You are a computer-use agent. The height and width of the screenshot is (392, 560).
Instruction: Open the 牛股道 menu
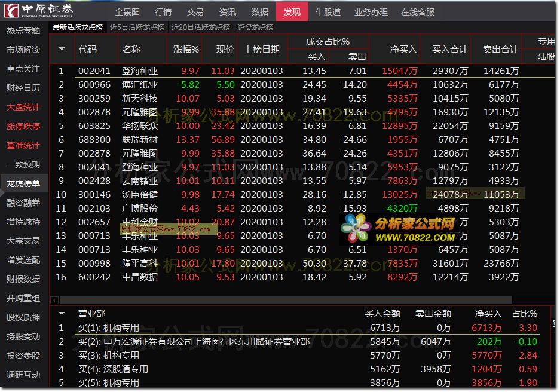(328, 12)
